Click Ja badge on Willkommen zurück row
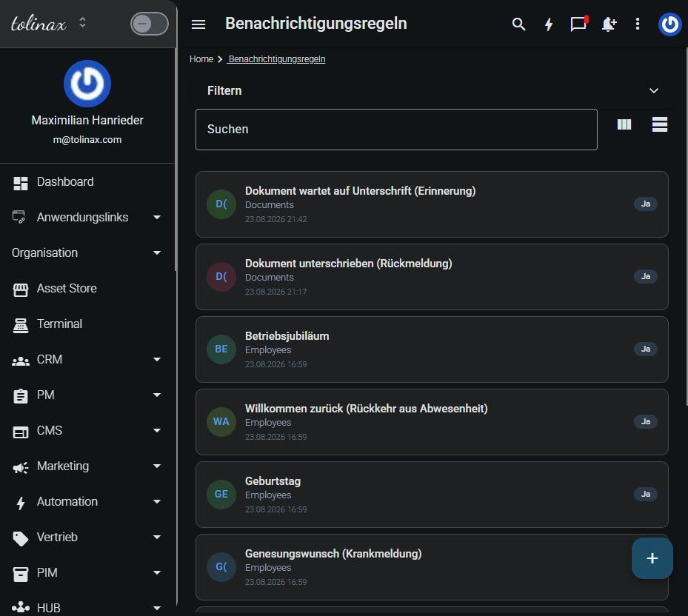This screenshot has width=688, height=616. [646, 421]
